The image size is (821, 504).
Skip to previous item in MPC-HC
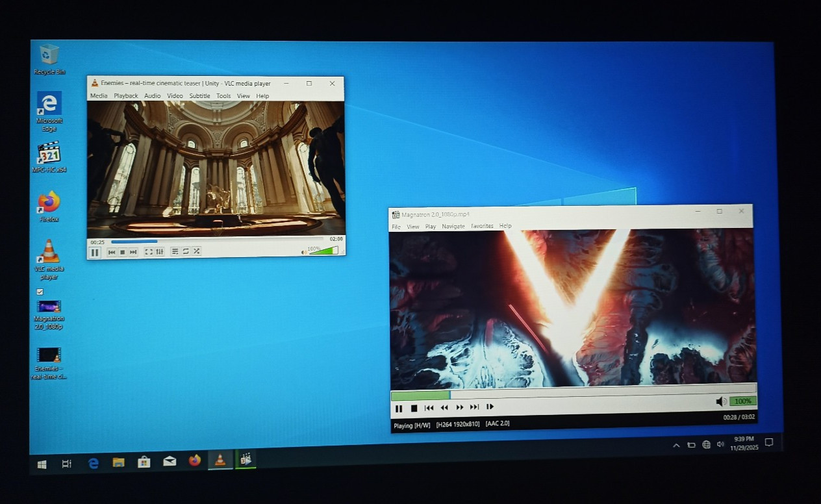[429, 408]
